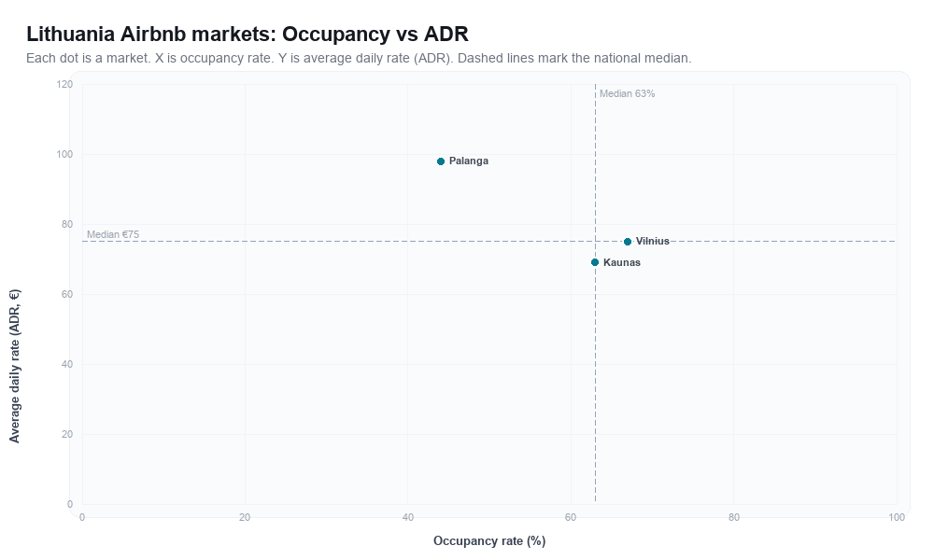Click the 'Occupancy rate (%)' axis title
The width and height of the screenshot is (934, 560).
[x=489, y=541]
